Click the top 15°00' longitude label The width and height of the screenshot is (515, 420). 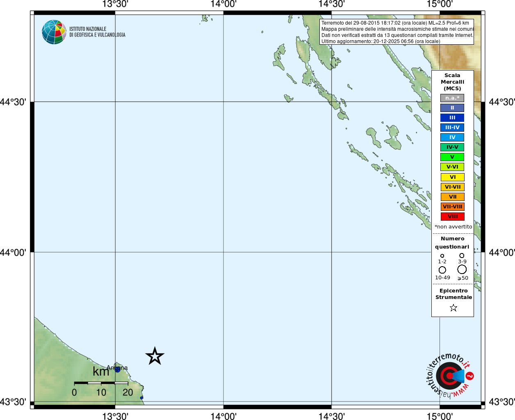pyautogui.click(x=440, y=5)
